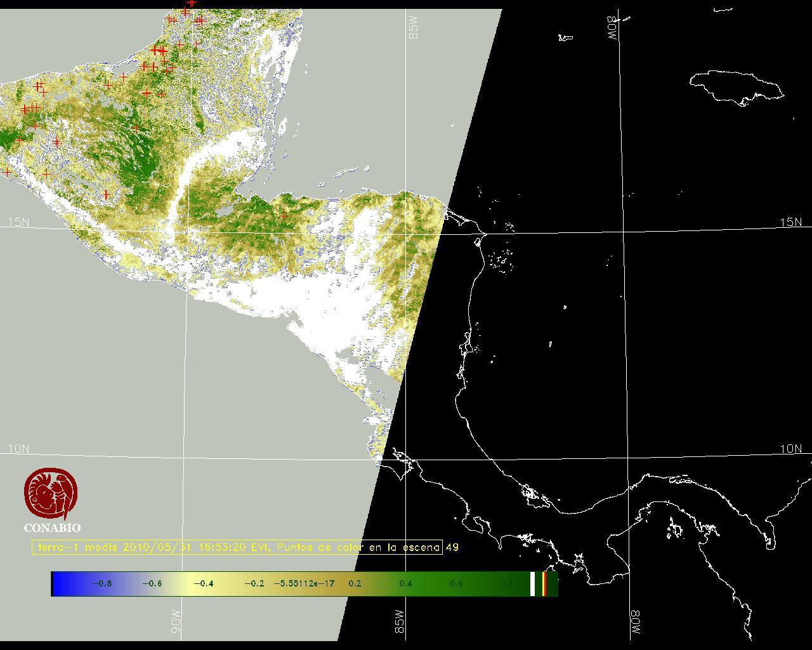Click the red stripe at color bar end

(x=544, y=584)
